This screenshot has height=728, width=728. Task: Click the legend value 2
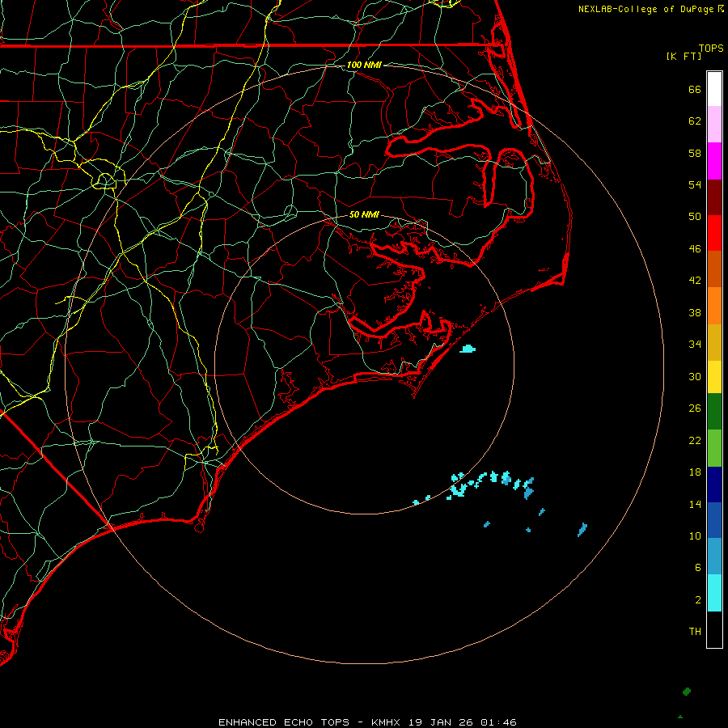[x=698, y=600]
